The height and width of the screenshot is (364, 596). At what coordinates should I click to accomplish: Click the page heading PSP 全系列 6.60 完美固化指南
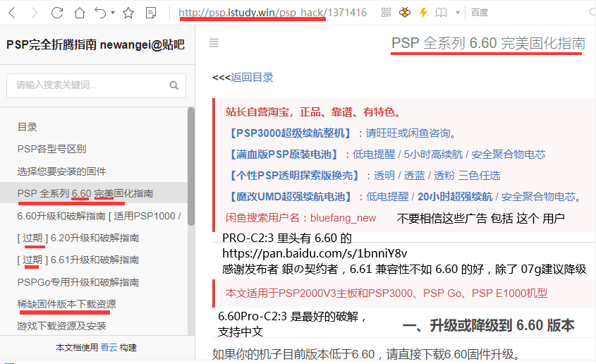click(488, 43)
